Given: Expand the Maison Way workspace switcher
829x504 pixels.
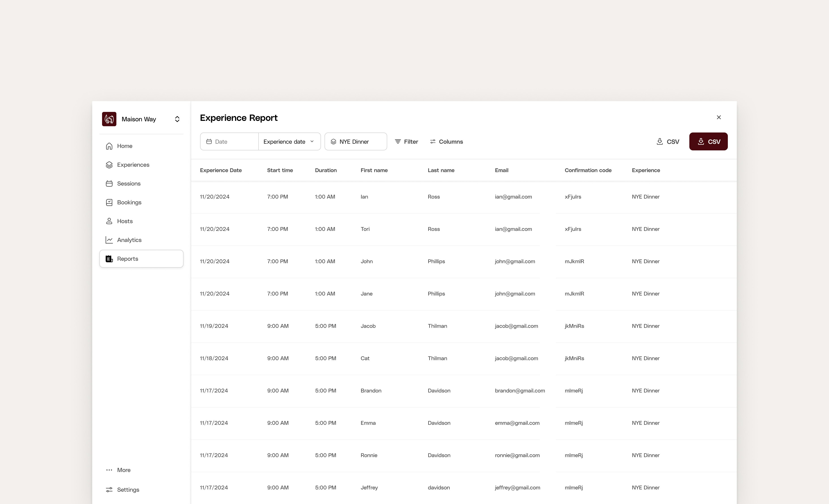Looking at the screenshot, I should (177, 119).
